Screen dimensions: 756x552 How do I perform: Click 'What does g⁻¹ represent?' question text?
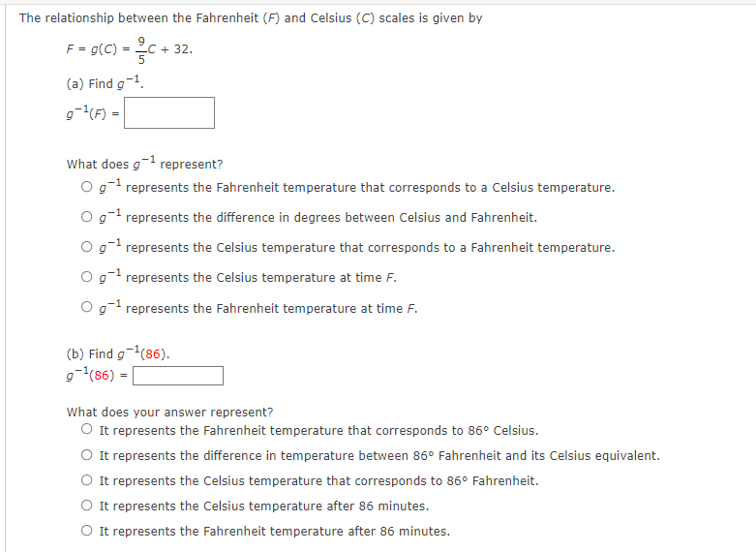click(x=144, y=164)
